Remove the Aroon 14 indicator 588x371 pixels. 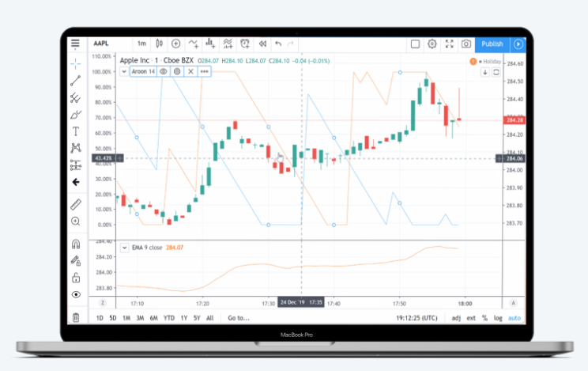[x=190, y=71]
